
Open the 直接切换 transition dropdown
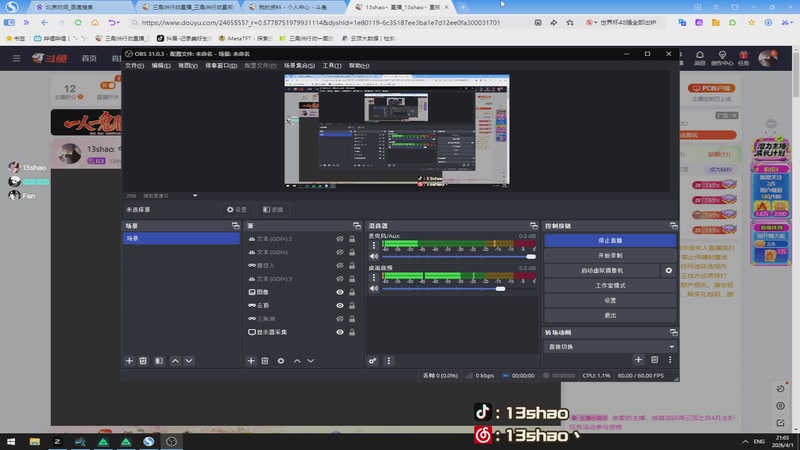tap(610, 346)
